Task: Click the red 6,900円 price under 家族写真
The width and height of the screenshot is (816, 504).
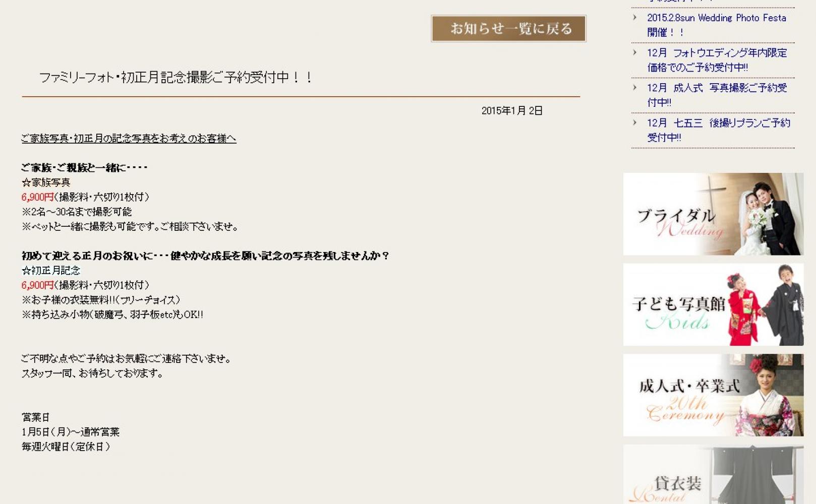Action: (x=37, y=197)
